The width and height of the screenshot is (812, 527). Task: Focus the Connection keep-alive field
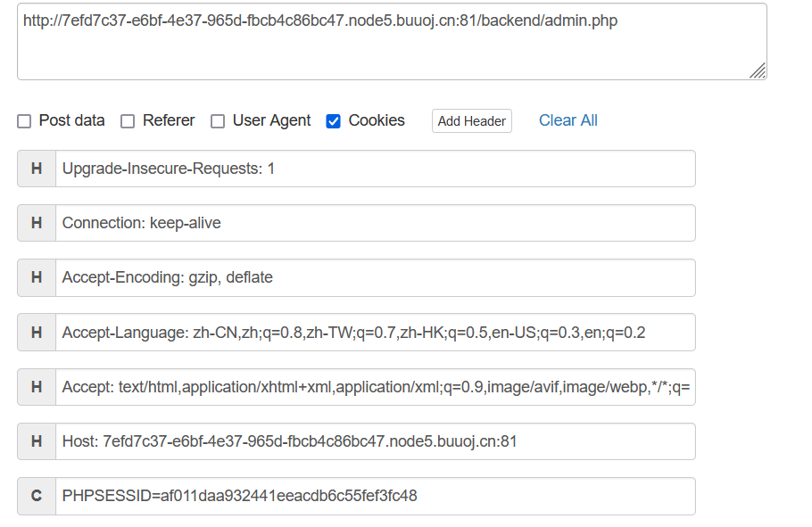point(375,223)
